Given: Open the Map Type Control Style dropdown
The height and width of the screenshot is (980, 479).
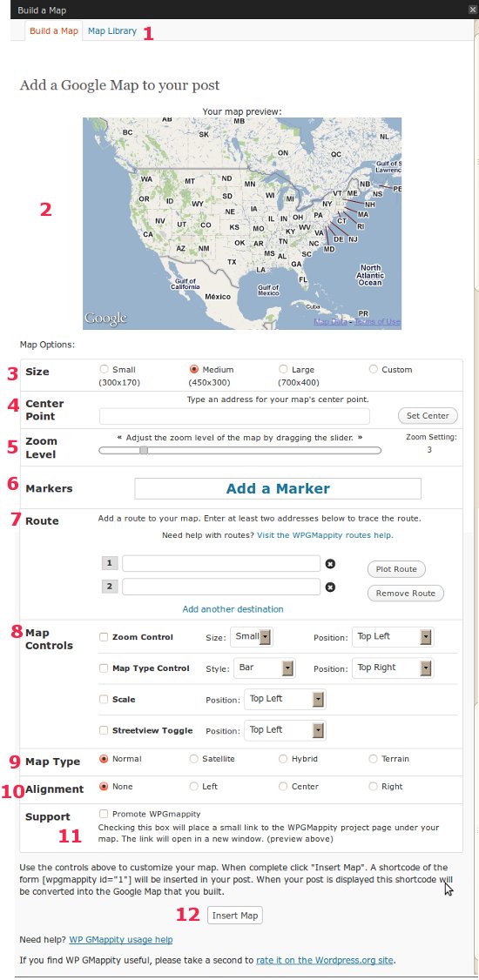Looking at the screenshot, I should point(265,668).
